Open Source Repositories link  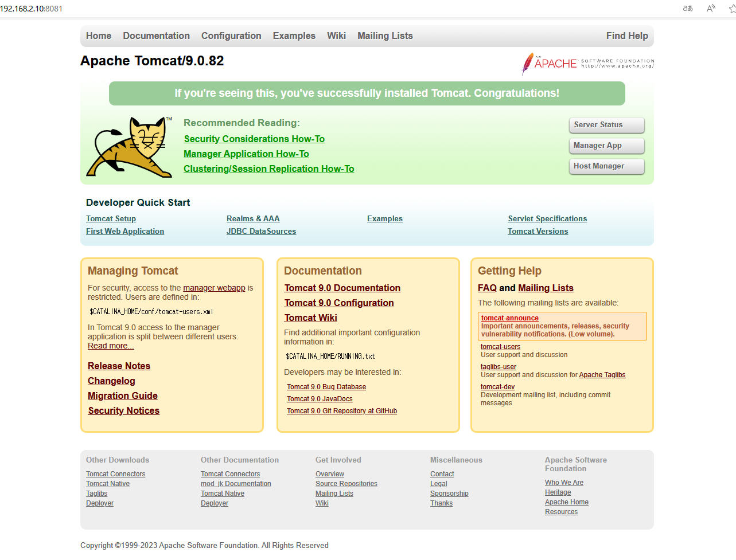pos(346,484)
